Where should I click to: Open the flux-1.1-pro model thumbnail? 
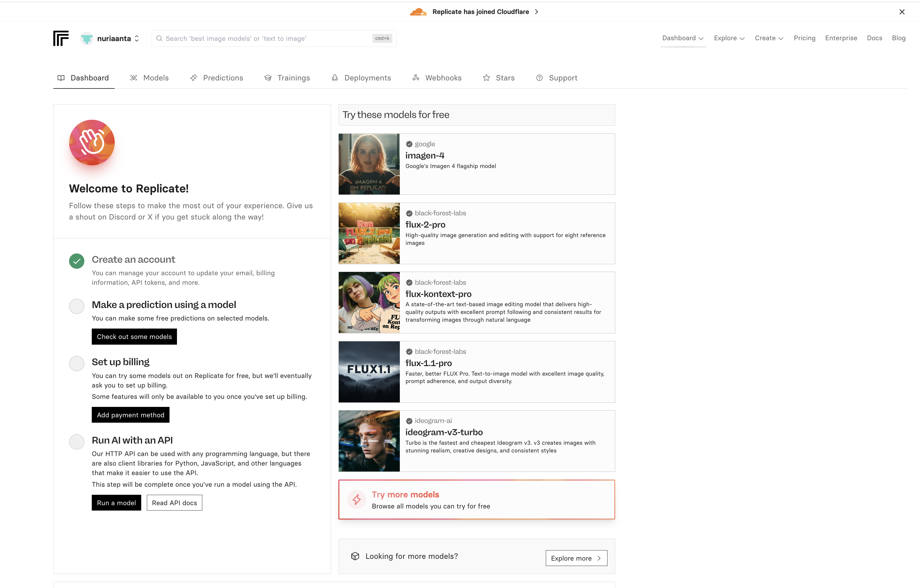[369, 372]
